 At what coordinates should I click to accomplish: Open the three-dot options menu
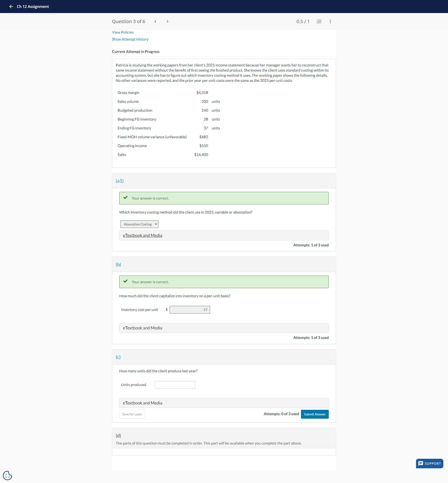[330, 21]
